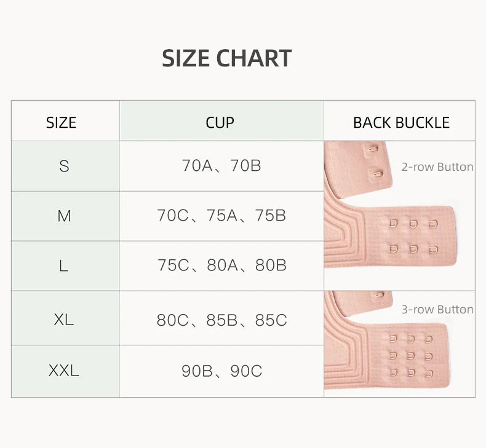Pick the L size cell

pos(64,265)
